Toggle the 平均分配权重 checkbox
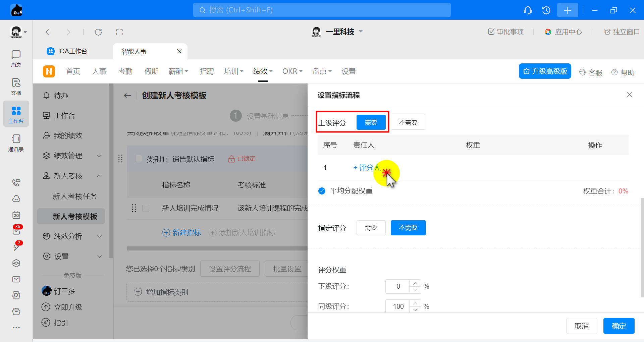The image size is (644, 342). point(322,191)
